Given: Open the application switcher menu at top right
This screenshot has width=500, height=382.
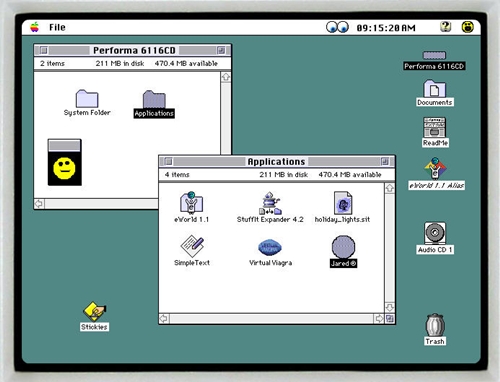Looking at the screenshot, I should 468,27.
